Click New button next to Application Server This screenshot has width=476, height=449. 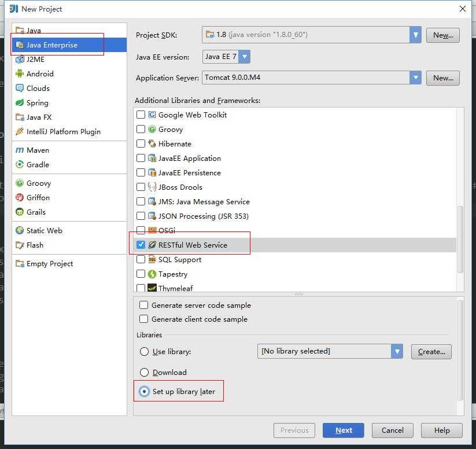pyautogui.click(x=443, y=78)
